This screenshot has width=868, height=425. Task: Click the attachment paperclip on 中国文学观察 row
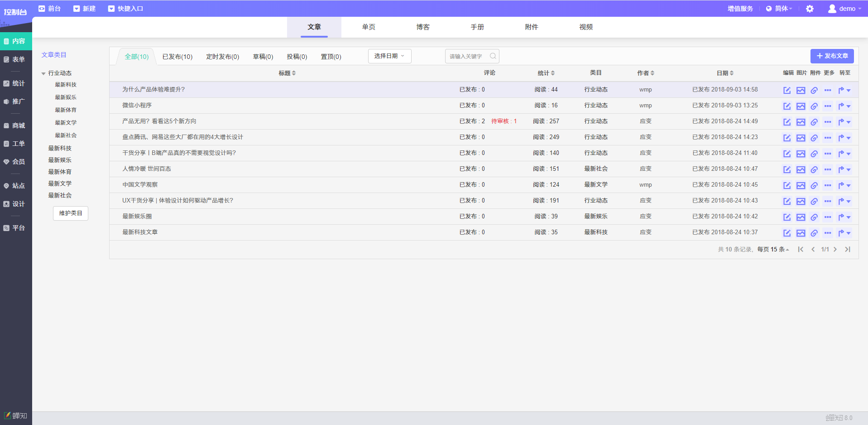pos(815,185)
